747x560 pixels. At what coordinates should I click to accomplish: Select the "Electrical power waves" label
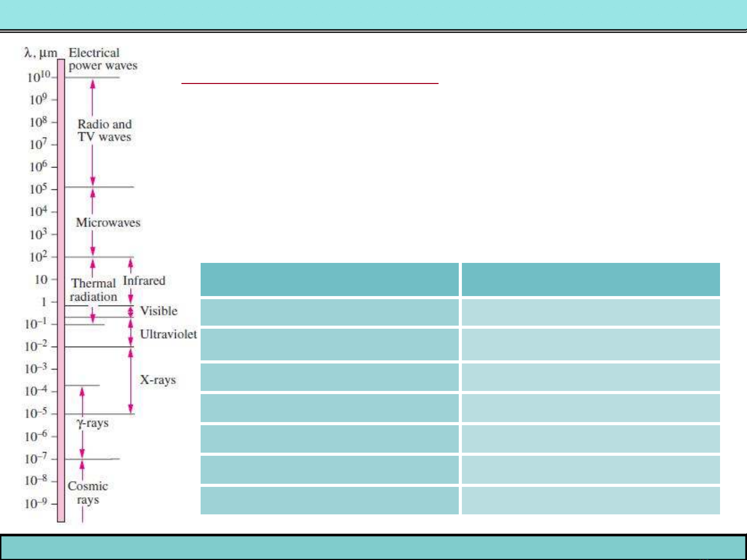103,59
